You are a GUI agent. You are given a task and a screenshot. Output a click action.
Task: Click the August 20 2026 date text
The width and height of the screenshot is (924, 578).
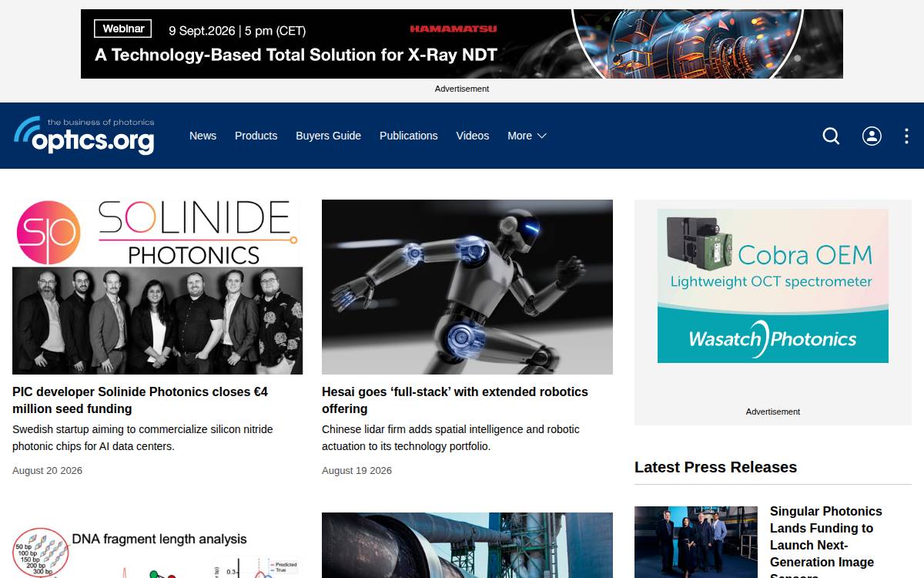[47, 470]
